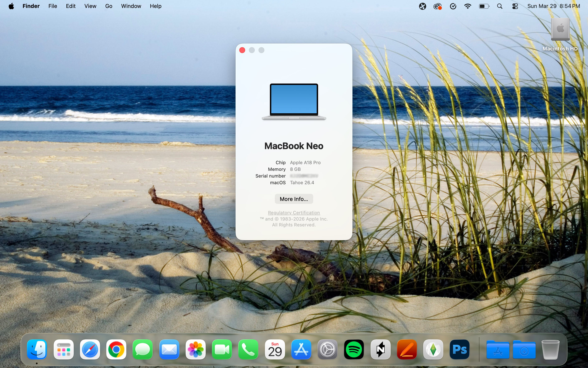Show Wi-Fi status menu
588x368 pixels.
pos(468,6)
